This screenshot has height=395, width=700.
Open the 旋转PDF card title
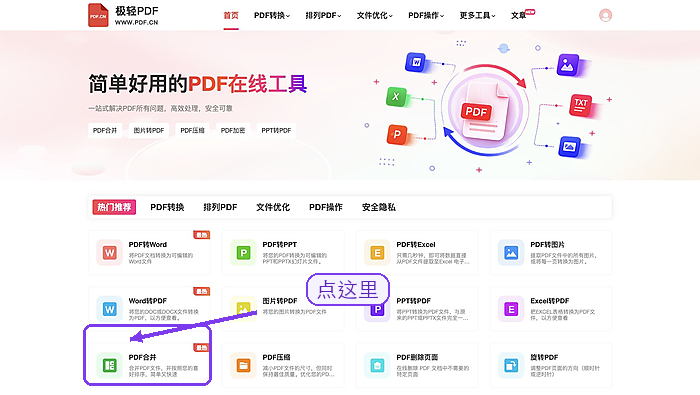point(544,357)
